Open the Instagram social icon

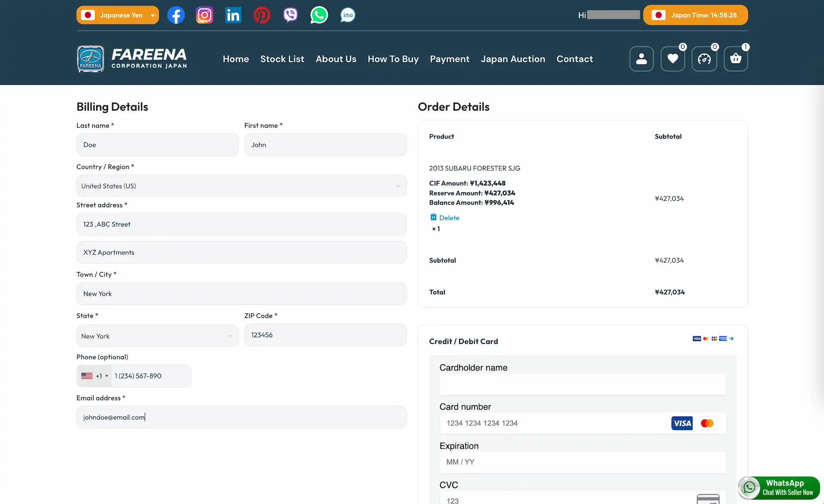pyautogui.click(x=204, y=15)
